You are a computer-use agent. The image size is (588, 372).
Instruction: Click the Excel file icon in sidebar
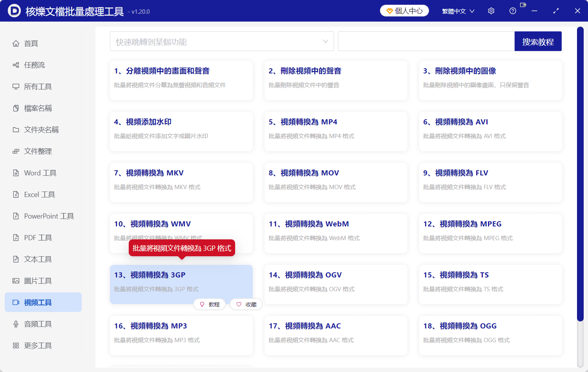16,194
